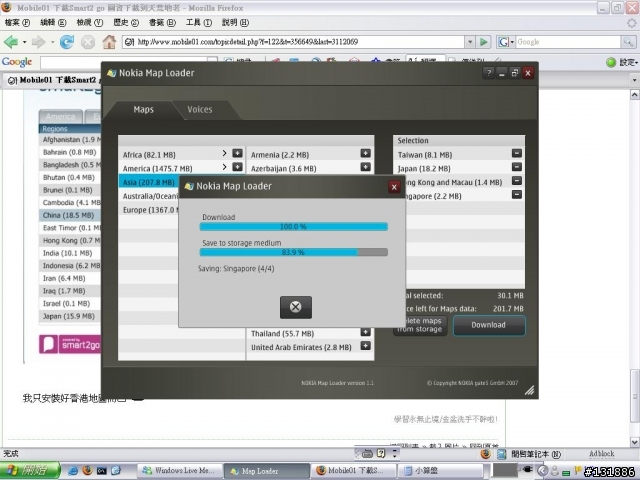Go to Firefox Home page icon
Image resolution: width=640 pixels, height=480 pixels.
tap(109, 42)
